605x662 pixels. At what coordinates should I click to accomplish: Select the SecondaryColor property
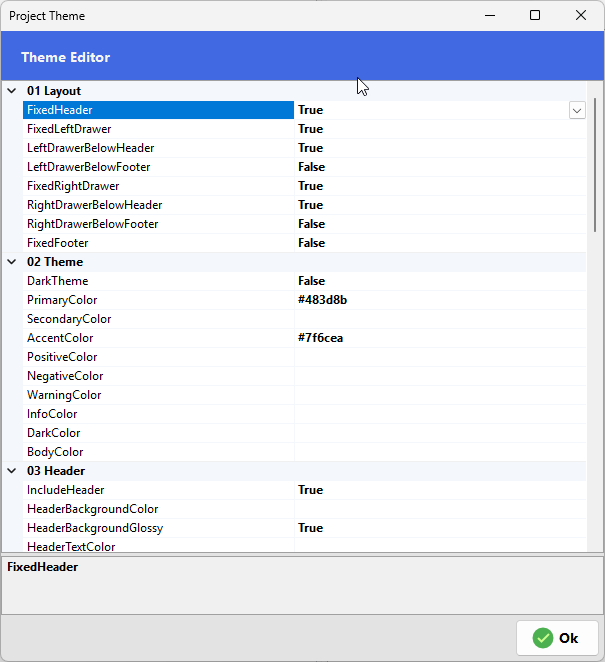(158, 319)
